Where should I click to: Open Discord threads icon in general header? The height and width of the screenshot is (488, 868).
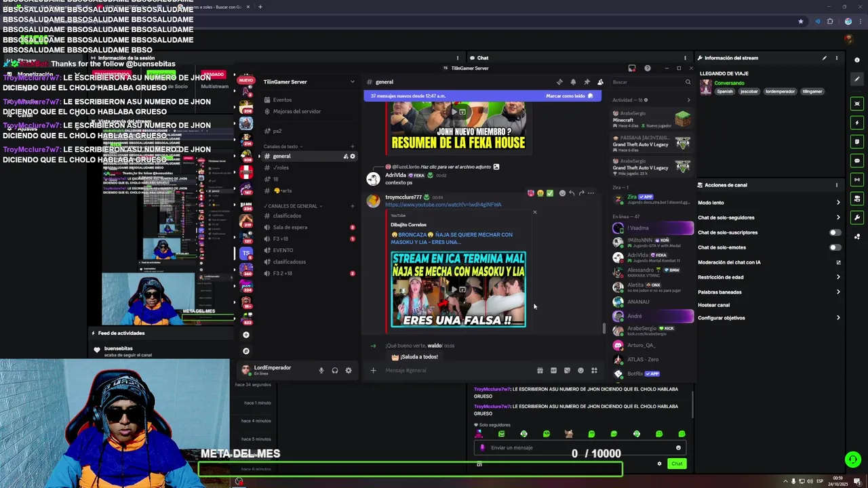click(x=559, y=82)
